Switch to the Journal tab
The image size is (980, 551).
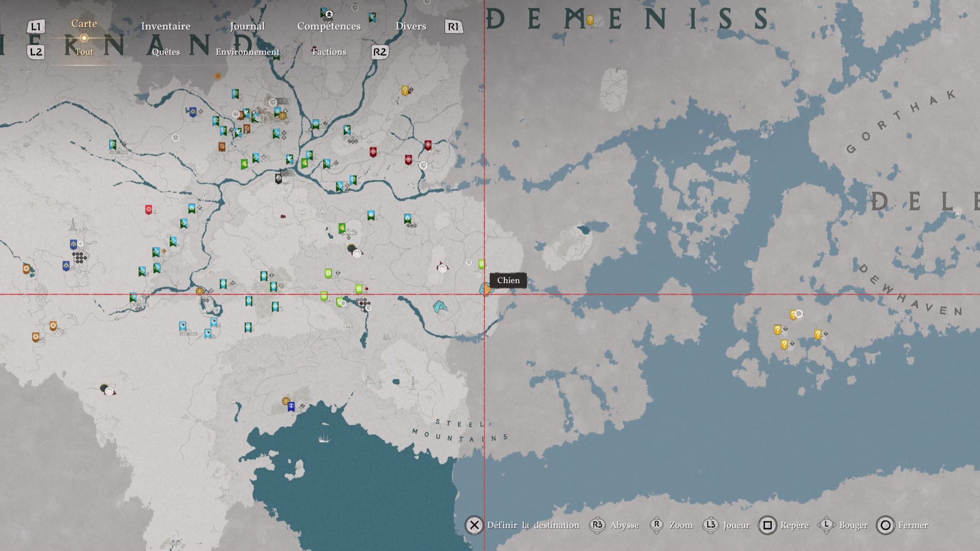[247, 26]
